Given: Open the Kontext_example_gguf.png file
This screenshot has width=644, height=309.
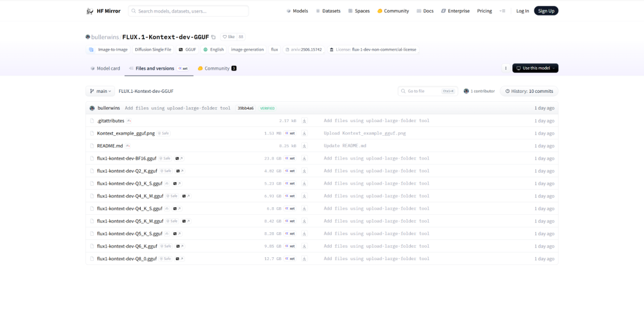Looking at the screenshot, I should [126, 133].
